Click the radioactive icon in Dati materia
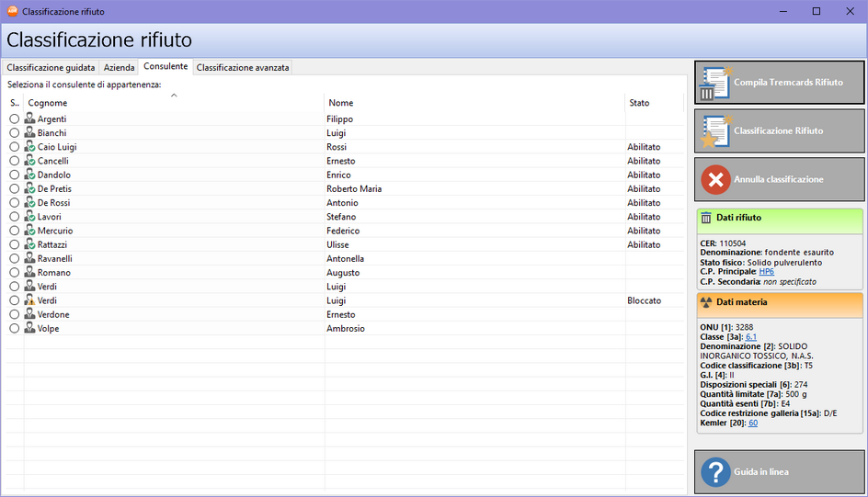 pos(706,301)
